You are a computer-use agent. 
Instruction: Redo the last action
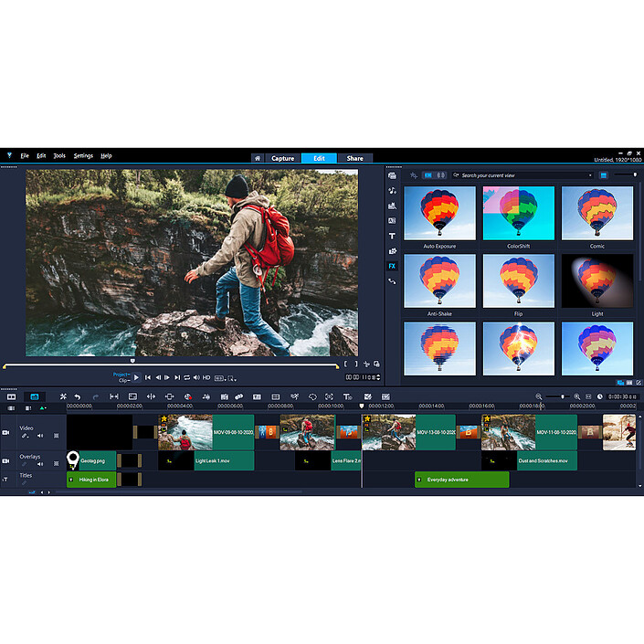pyautogui.click(x=96, y=396)
